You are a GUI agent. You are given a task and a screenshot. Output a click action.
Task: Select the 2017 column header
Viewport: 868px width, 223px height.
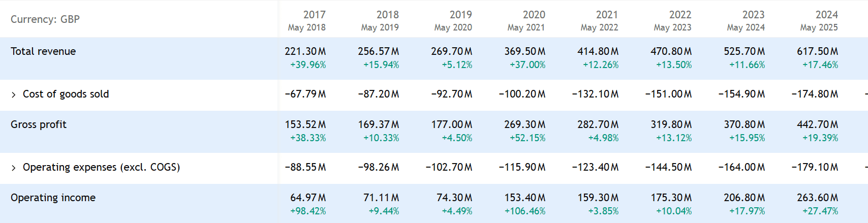[x=314, y=15]
